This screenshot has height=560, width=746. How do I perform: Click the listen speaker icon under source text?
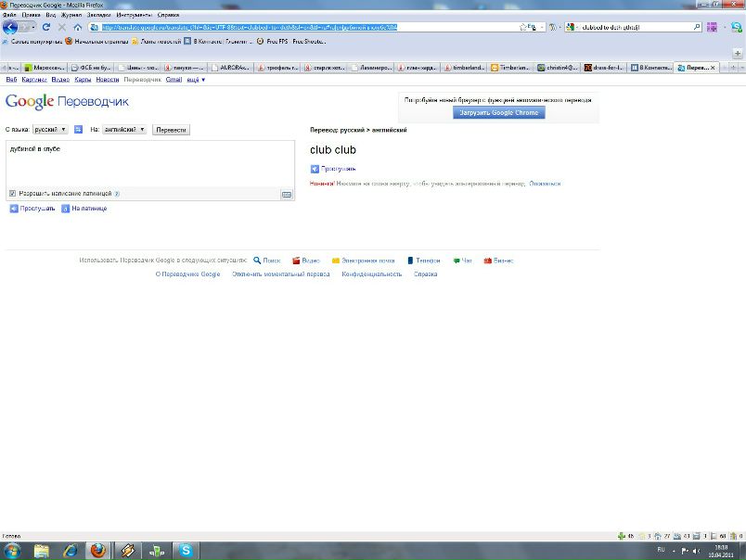pos(14,209)
